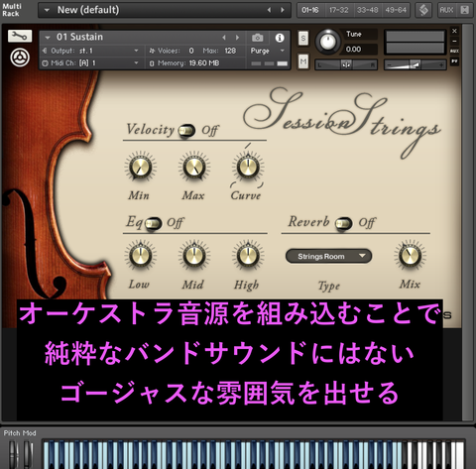Click the Eq High knob
The height and width of the screenshot is (469, 476).
[x=247, y=256]
